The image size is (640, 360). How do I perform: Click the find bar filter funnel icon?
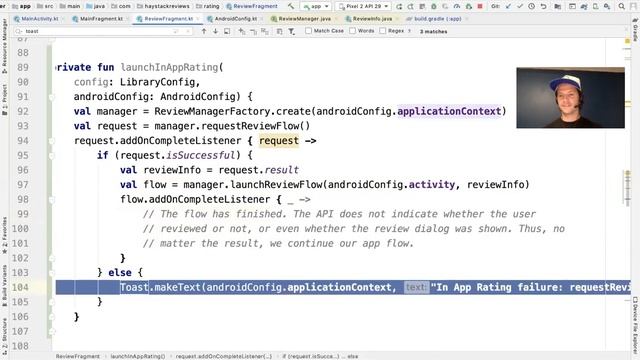pyautogui.click(x=291, y=31)
